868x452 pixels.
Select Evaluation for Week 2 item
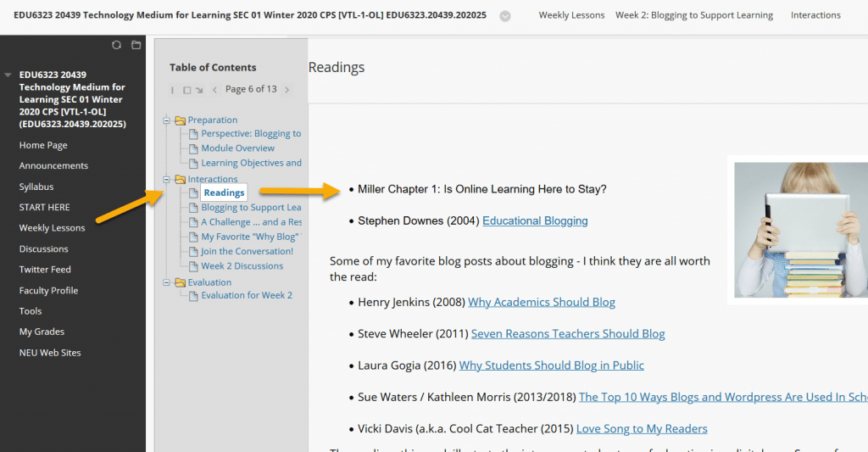point(247,296)
